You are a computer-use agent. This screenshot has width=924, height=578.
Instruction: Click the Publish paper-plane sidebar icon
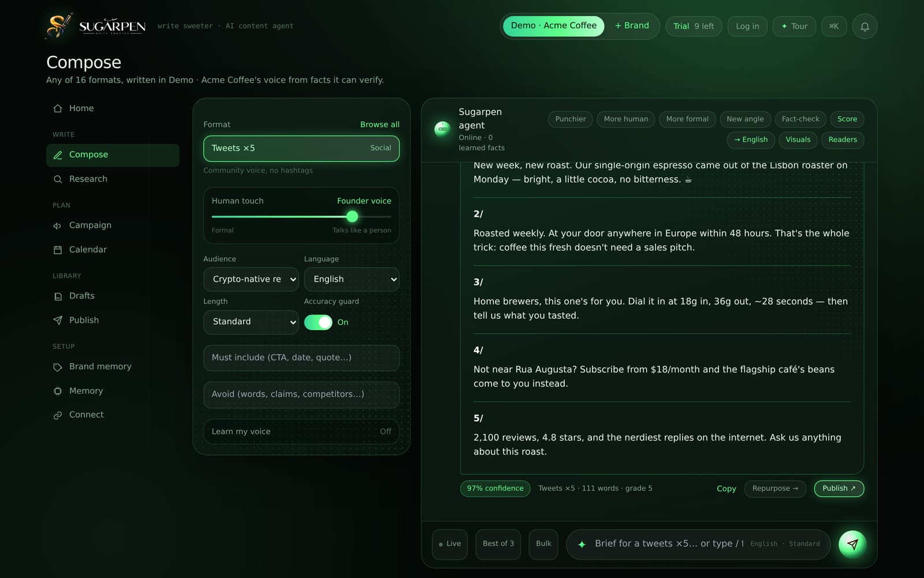click(x=58, y=320)
